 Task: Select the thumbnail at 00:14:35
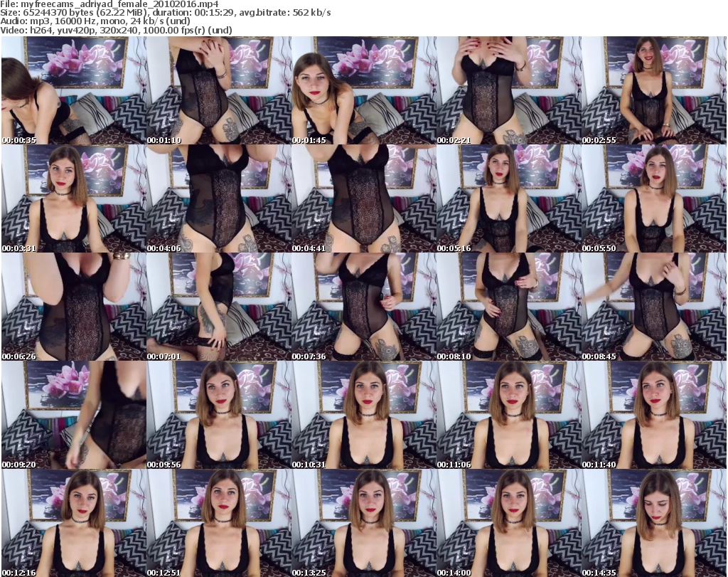coord(654,523)
